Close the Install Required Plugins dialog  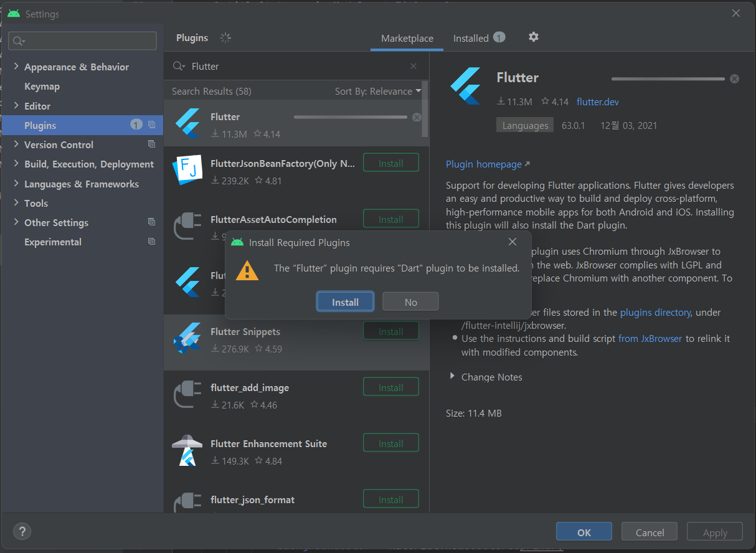513,242
